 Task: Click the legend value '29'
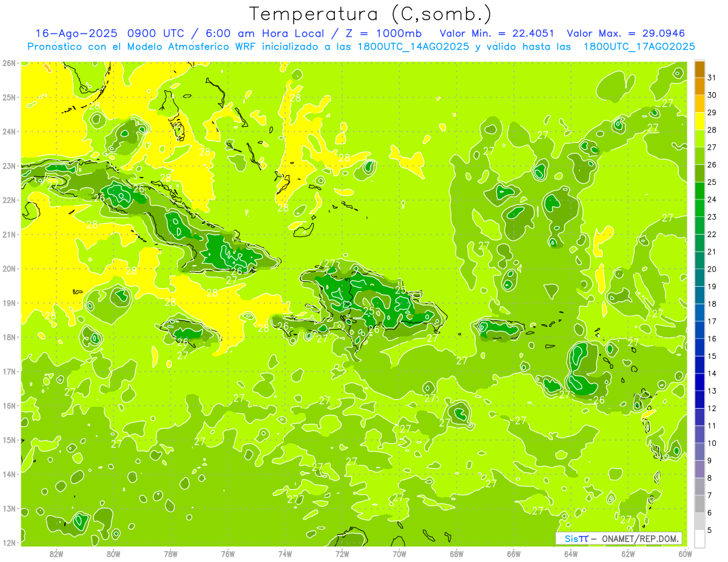(x=712, y=113)
